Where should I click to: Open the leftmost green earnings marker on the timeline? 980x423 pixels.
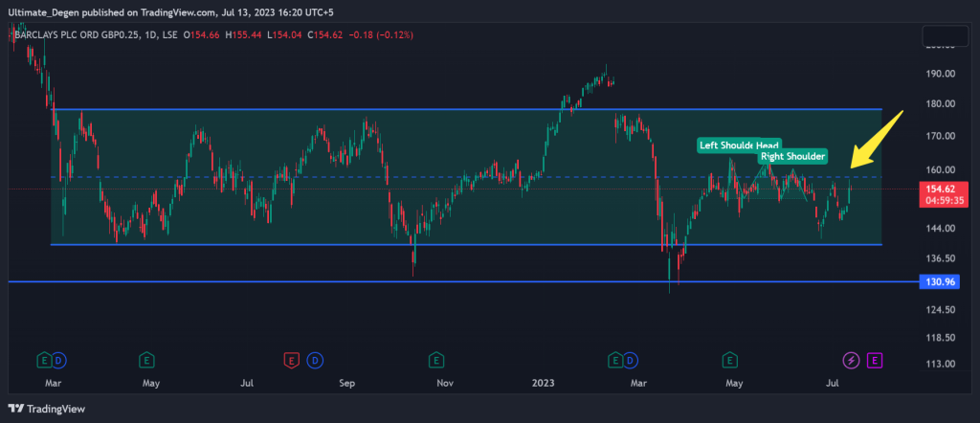44,360
